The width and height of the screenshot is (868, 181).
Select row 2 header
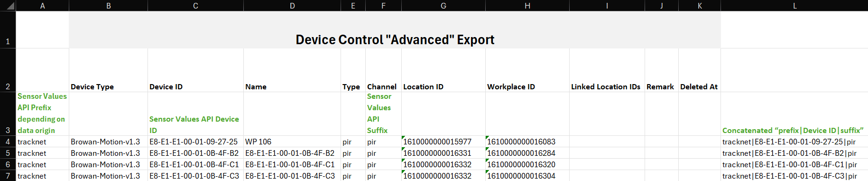pos(8,70)
